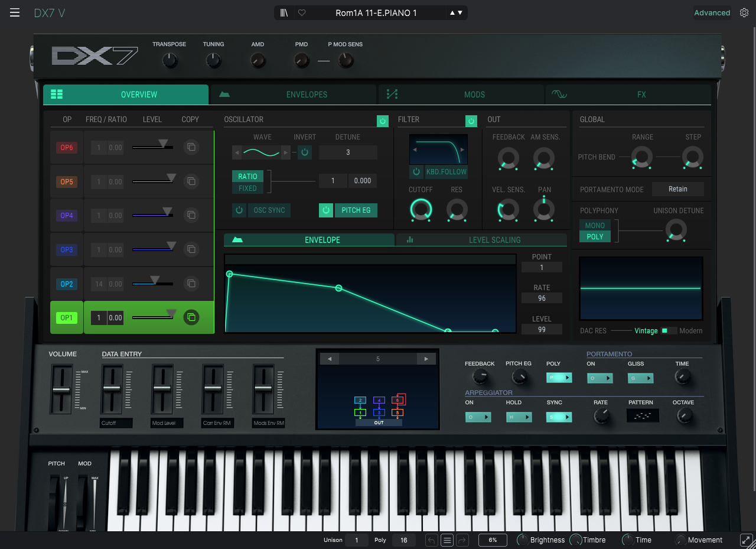Open the hamburger menu
Viewport: 756px width, 549px height.
[x=15, y=12]
